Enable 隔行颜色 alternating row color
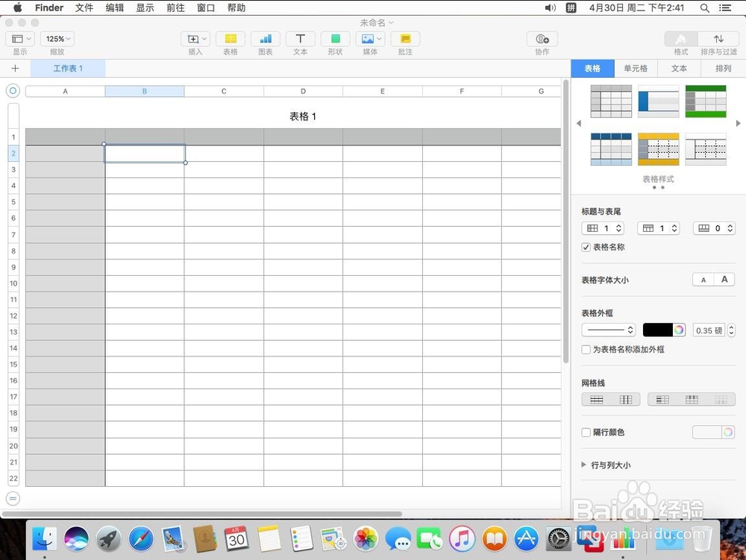 (x=586, y=432)
